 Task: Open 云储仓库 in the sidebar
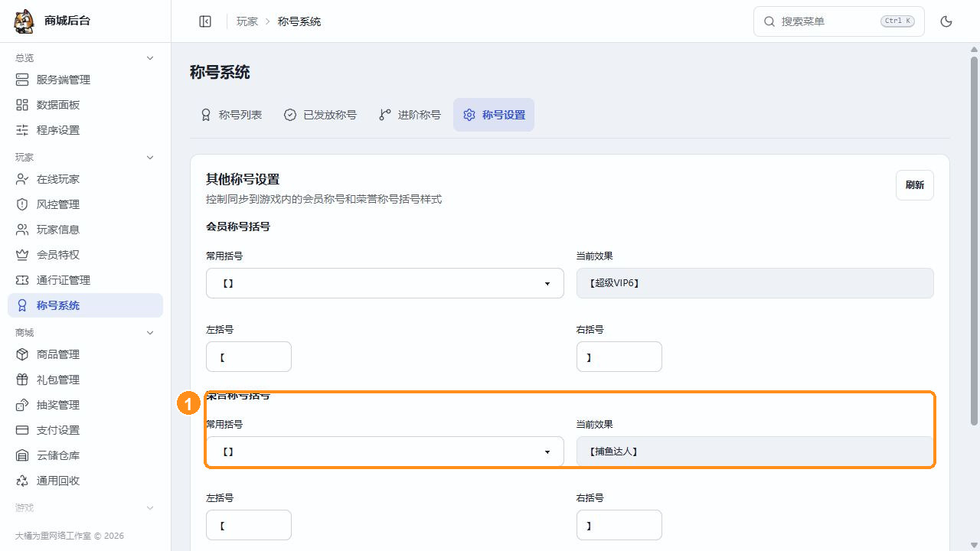click(85, 455)
